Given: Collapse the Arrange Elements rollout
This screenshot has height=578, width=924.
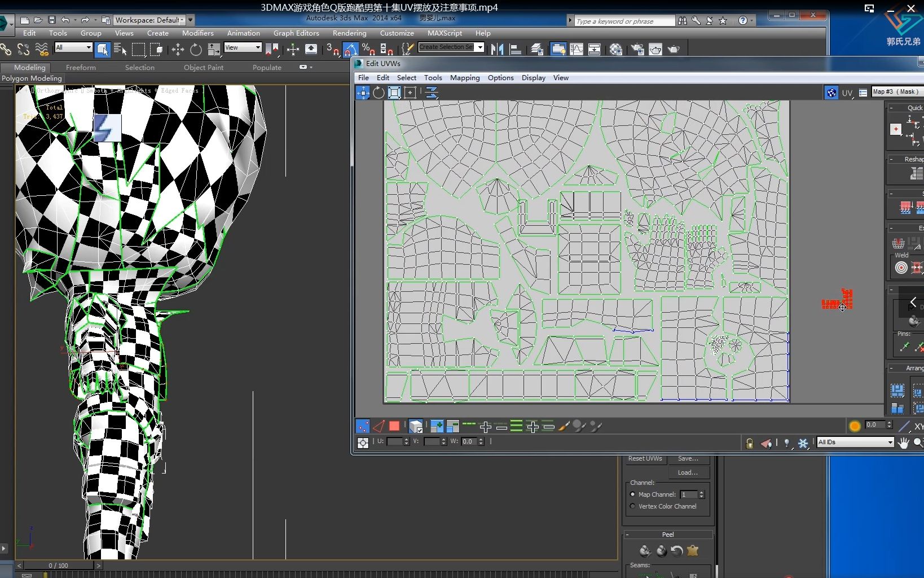Looking at the screenshot, I should 905,368.
